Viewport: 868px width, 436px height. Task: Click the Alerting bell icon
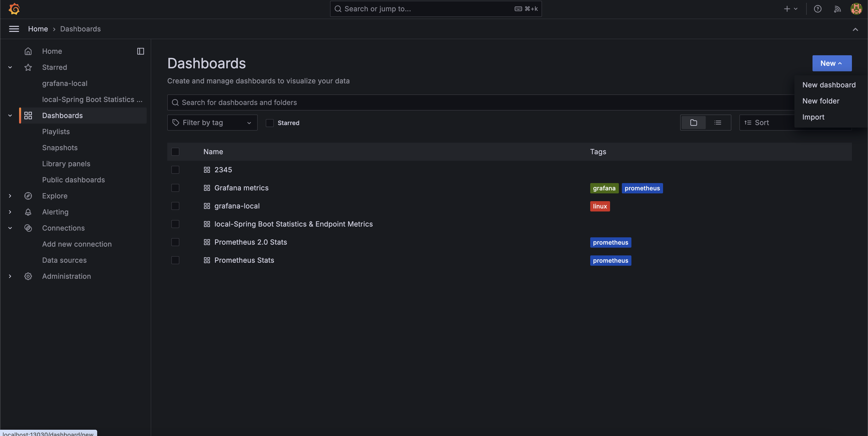pyautogui.click(x=28, y=212)
